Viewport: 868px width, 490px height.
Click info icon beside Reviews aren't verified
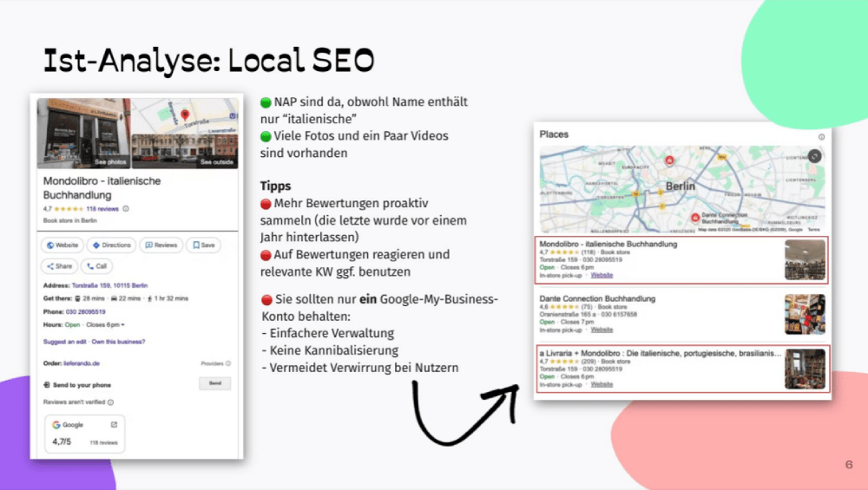[111, 402]
